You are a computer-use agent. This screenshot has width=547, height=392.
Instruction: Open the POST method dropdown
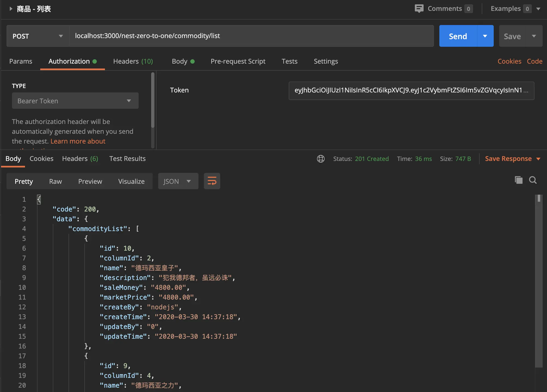tap(38, 36)
